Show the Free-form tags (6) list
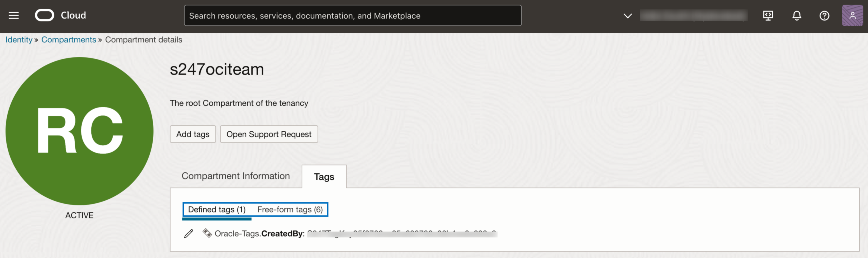Screen dimensions: 868x258 click(290, 210)
